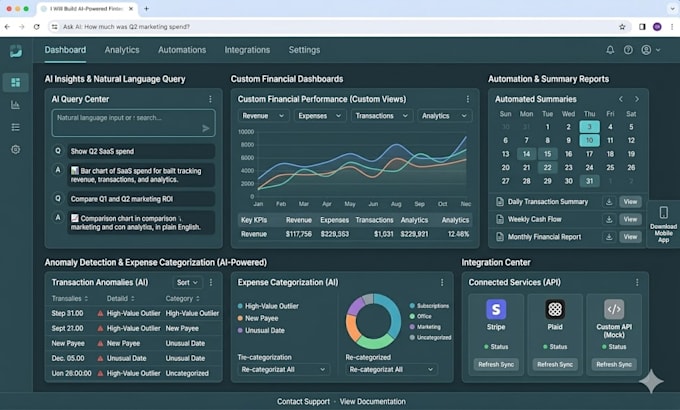Image resolution: width=680 pixels, height=410 pixels.
Task: Switch to the Settings tab
Action: pos(304,50)
